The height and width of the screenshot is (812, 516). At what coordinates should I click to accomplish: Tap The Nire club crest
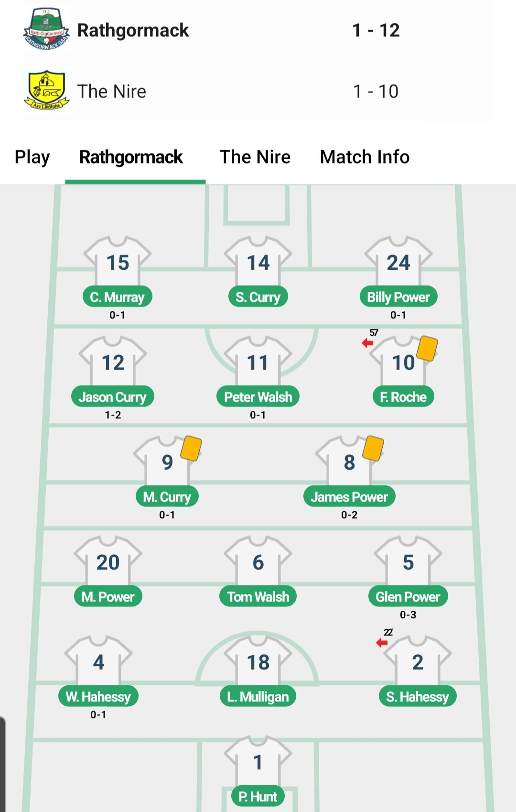point(46,90)
